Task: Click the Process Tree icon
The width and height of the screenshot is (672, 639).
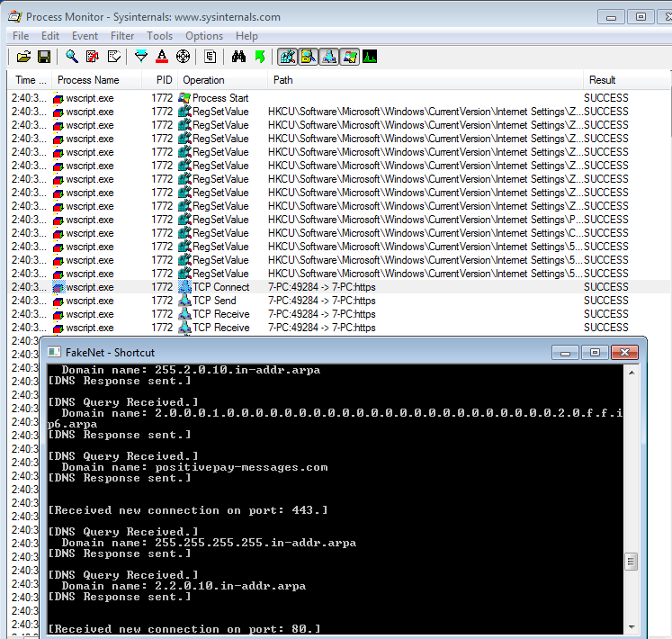Action: (x=211, y=57)
